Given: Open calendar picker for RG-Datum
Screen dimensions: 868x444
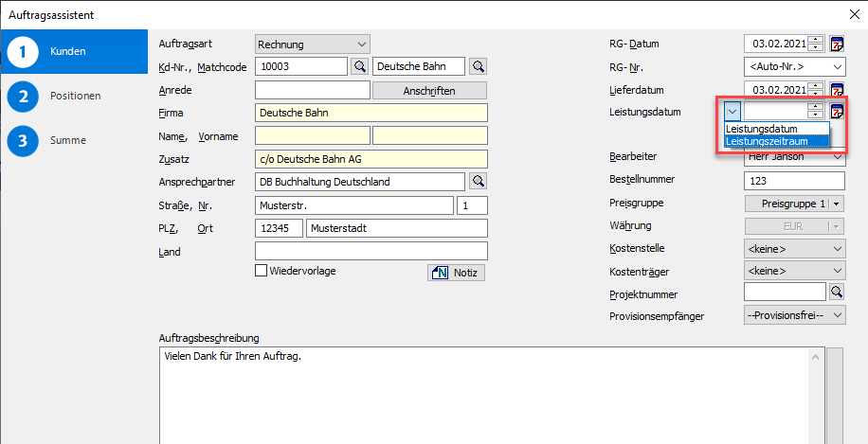Looking at the screenshot, I should click(837, 44).
